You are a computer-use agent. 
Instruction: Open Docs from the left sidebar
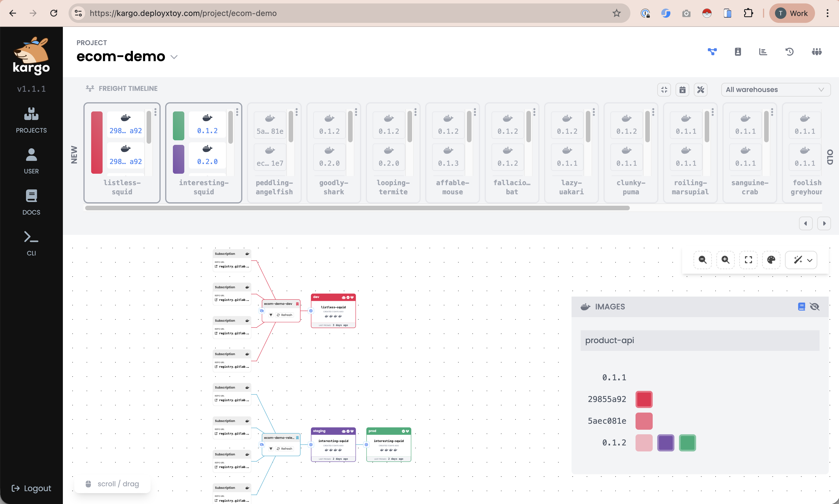pyautogui.click(x=31, y=202)
